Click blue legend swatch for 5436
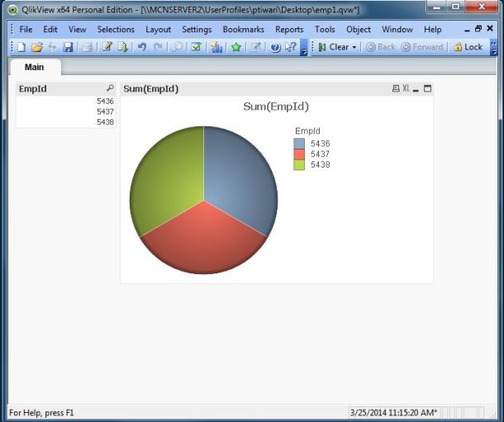The height and width of the screenshot is (422, 504). [x=299, y=144]
